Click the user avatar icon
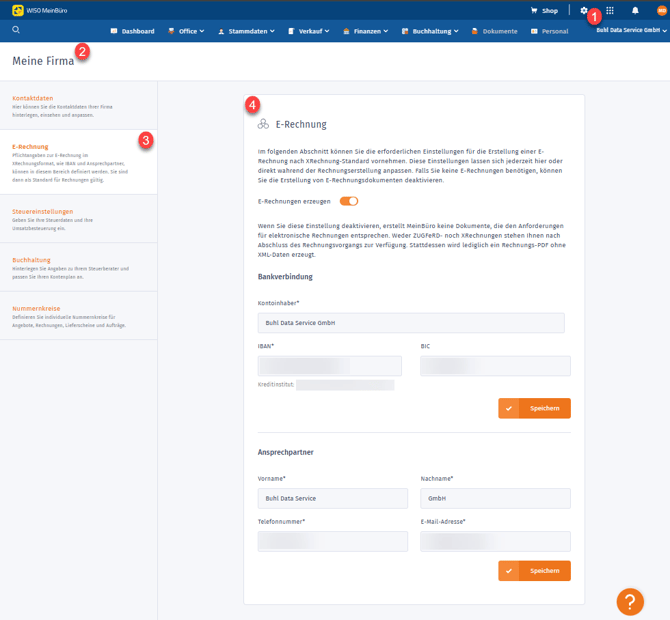Screen dimensions: 670x620 coord(660,10)
